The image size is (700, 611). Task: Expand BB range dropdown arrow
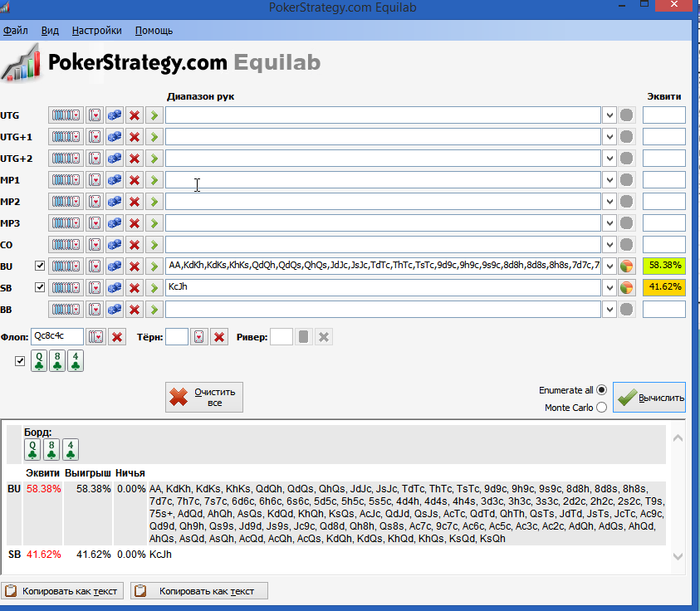point(609,310)
